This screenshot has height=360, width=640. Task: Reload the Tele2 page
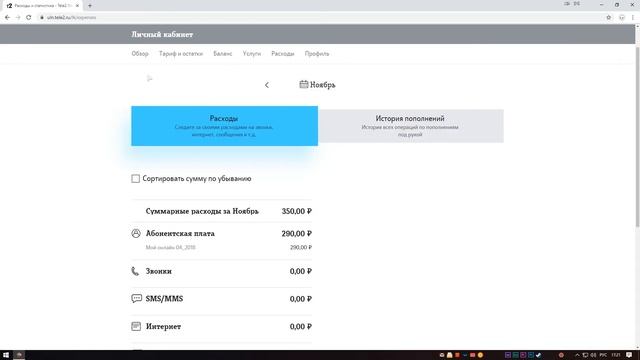tap(29, 18)
